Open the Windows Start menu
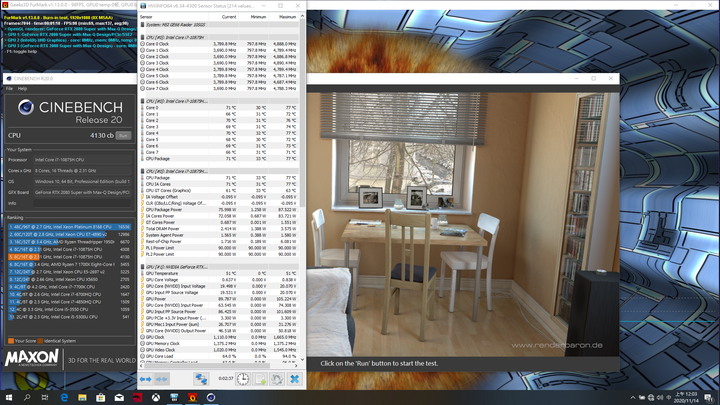720x405 pixels. (9, 398)
